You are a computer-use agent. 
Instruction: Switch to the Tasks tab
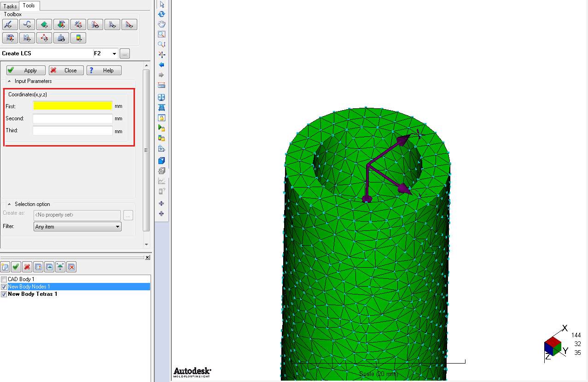(9, 6)
